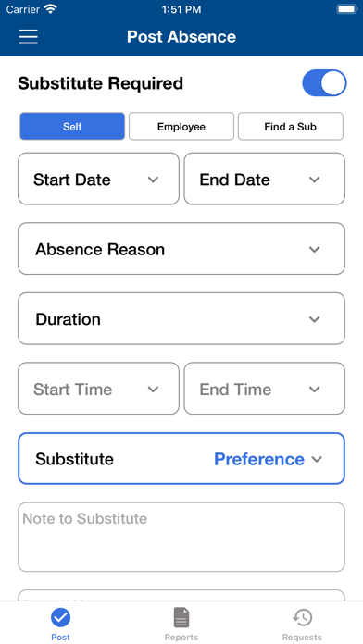The width and height of the screenshot is (363, 644).
Task: Open the End Time picker
Action: coord(264,389)
